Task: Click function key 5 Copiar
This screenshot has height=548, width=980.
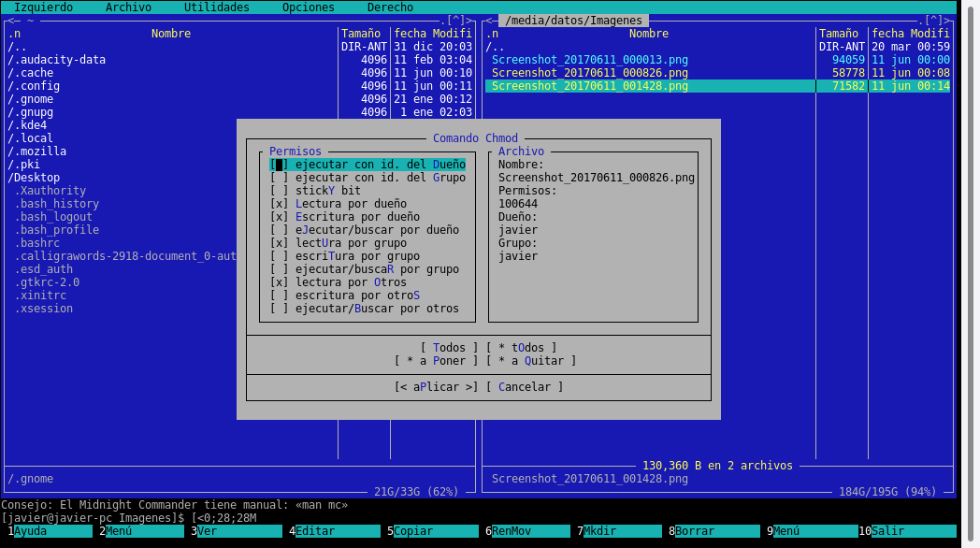Action: [x=433, y=531]
